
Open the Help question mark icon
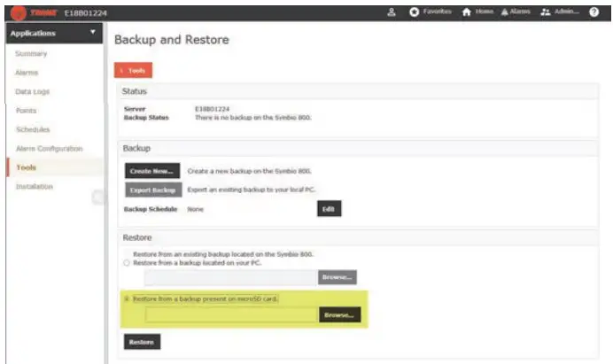pyautogui.click(x=594, y=12)
